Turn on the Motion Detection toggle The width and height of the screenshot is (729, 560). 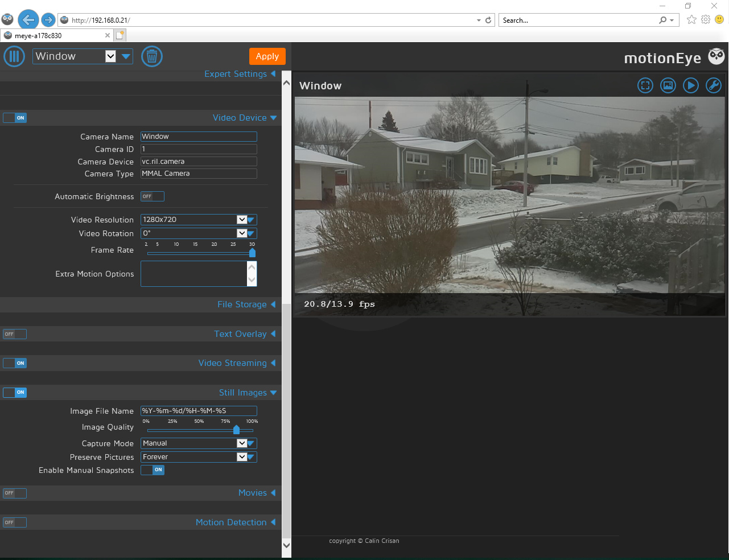pos(15,522)
